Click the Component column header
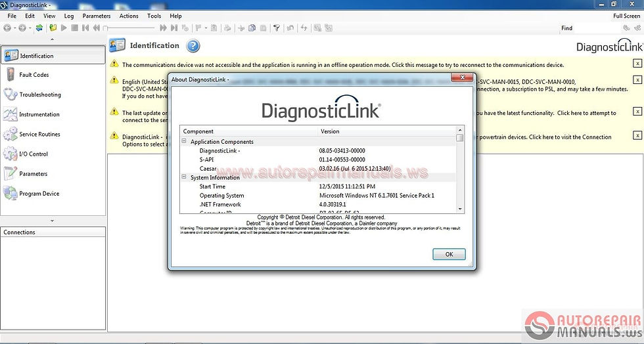 click(x=248, y=131)
